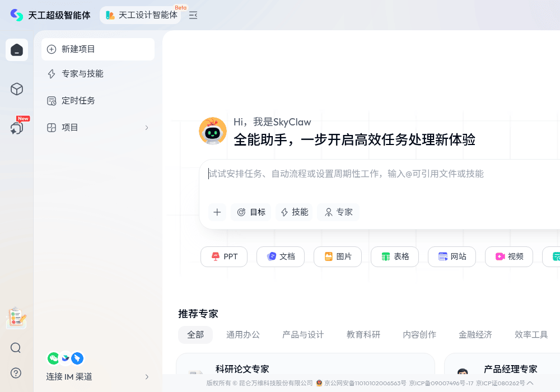
Task: Click the WeChat channel icon
Action: 53,358
